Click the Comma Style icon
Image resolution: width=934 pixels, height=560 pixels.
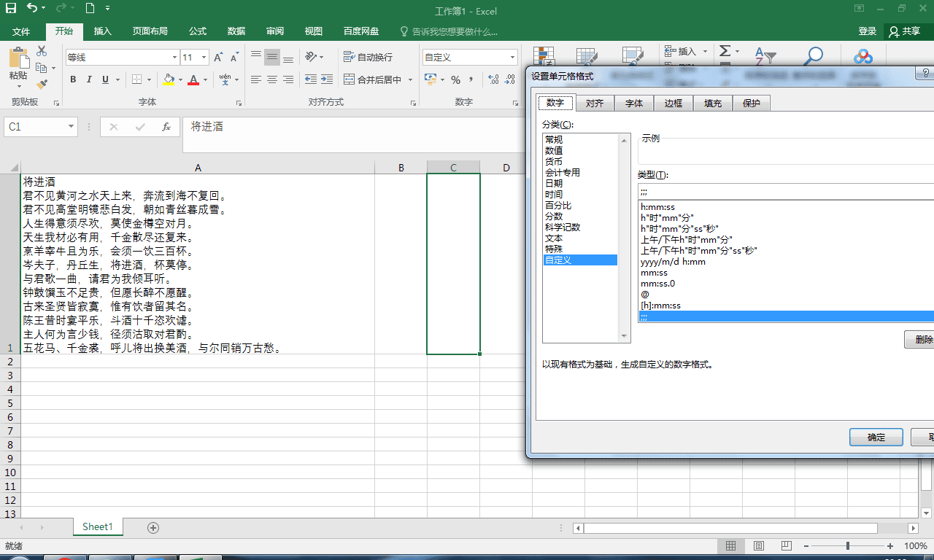[471, 79]
